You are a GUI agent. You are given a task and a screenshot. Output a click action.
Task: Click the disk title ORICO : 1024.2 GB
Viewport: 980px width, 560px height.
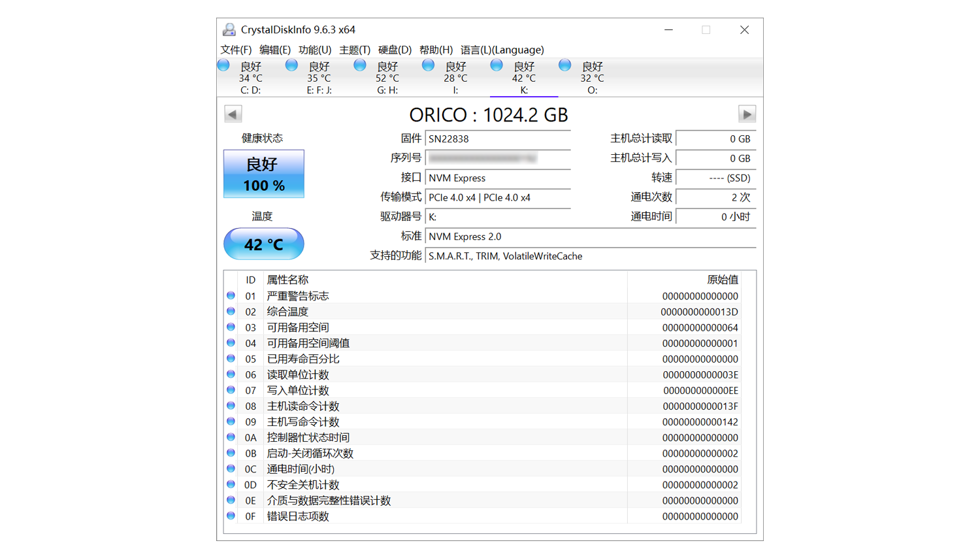489,115
